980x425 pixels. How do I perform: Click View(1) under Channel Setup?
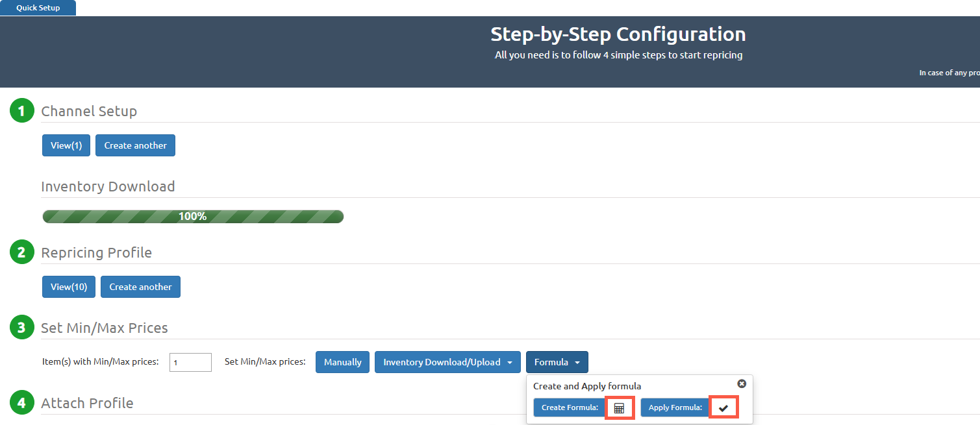point(66,145)
